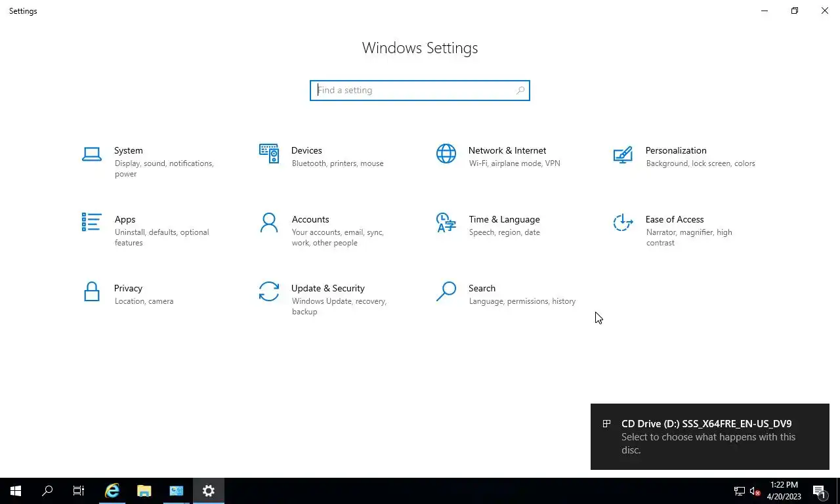Click the taskbar clock showing 1:22 PM
840x504 pixels.
784,491
